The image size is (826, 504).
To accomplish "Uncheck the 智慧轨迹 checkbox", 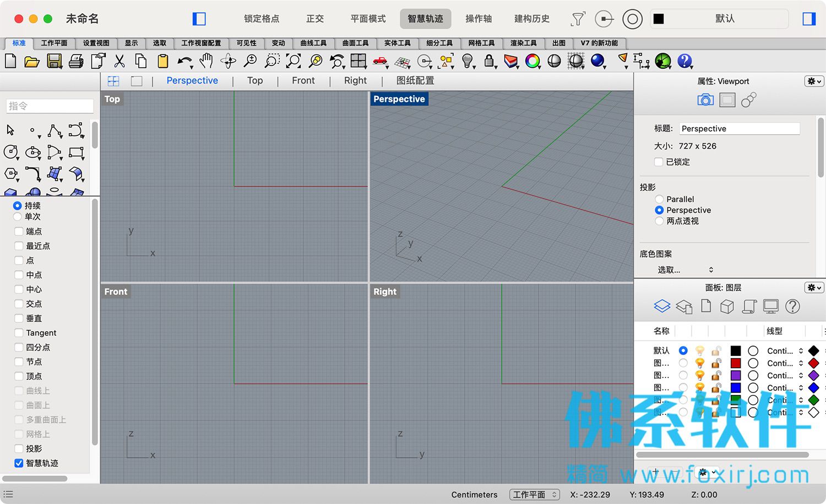I will (19, 463).
